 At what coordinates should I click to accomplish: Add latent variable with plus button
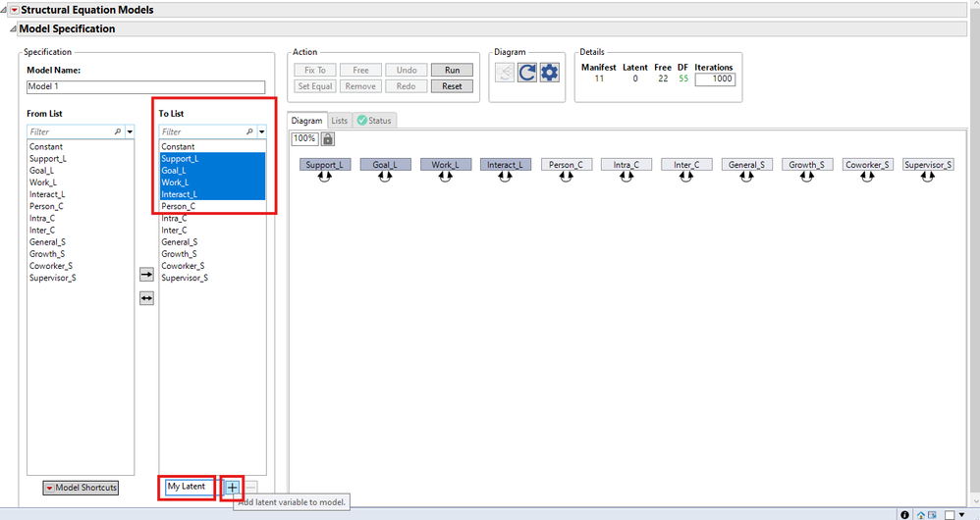pyautogui.click(x=232, y=487)
